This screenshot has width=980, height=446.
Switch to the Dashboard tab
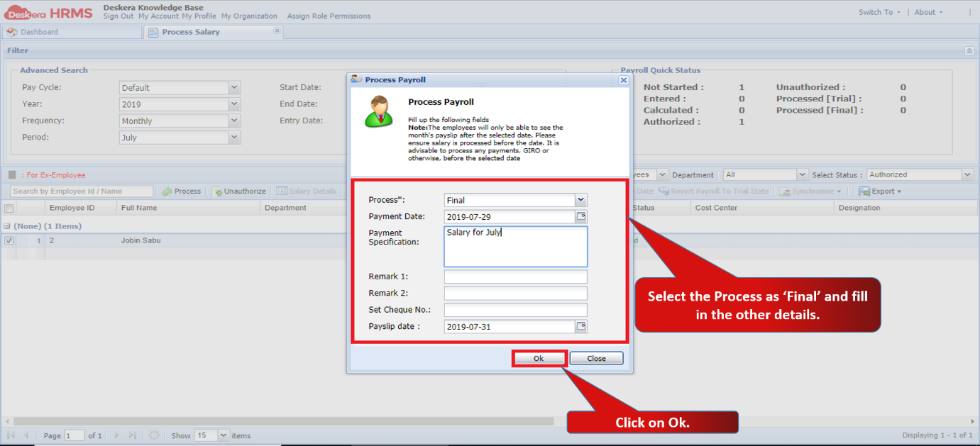71,32
